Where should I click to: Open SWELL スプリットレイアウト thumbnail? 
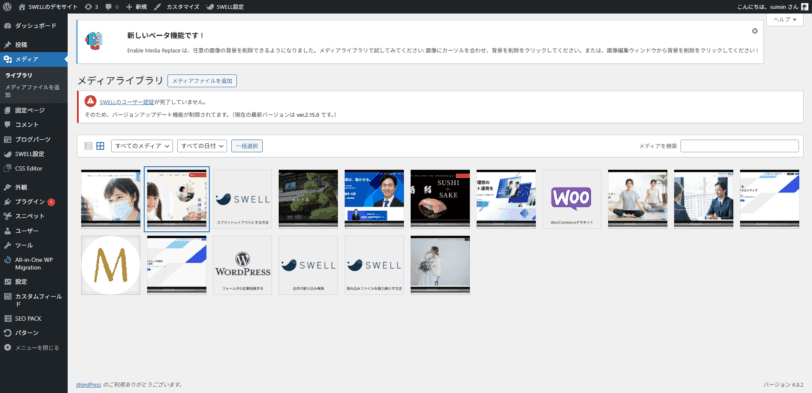(242, 199)
